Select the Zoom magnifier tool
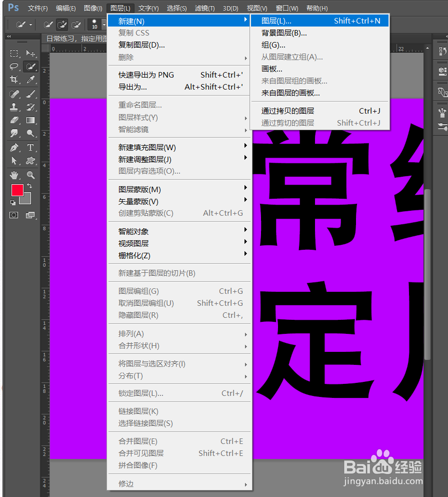Image resolution: width=448 pixels, height=497 pixels. click(x=30, y=175)
